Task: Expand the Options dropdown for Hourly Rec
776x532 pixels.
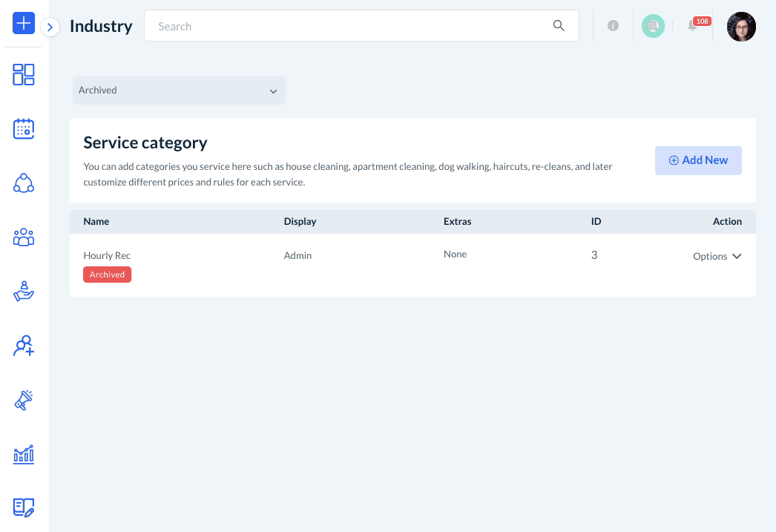Action: coord(717,256)
